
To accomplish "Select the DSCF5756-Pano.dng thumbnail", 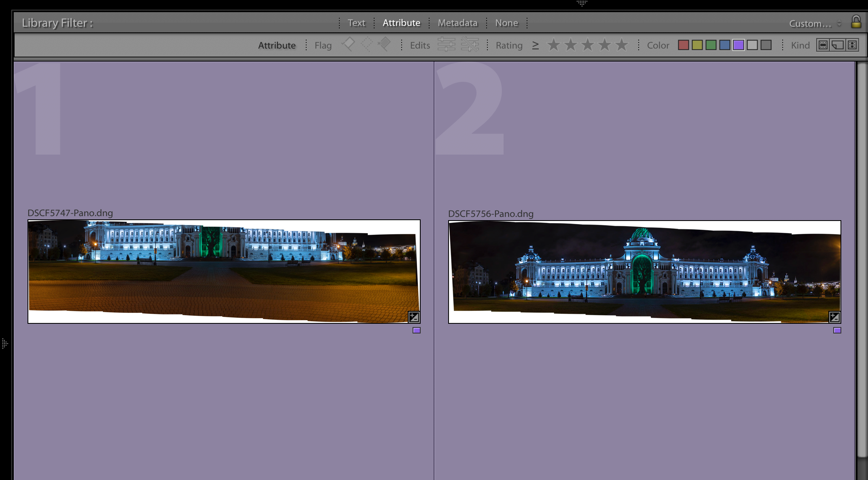I will [x=644, y=272].
